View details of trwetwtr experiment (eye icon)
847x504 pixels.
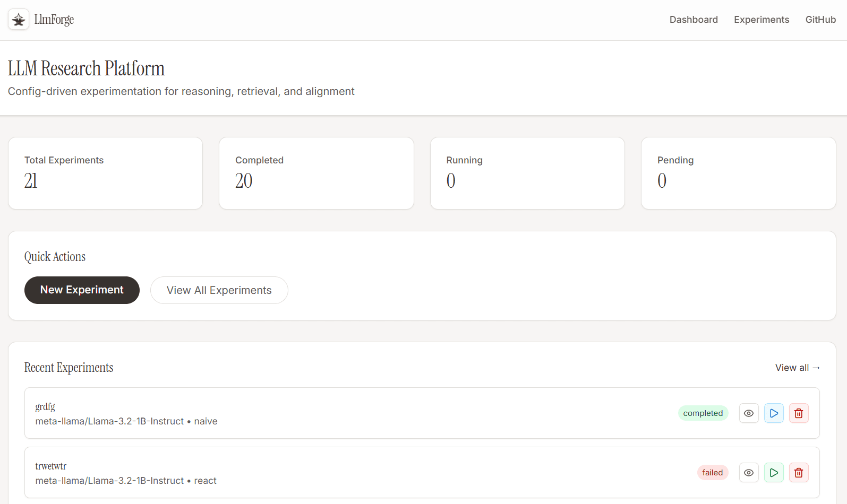click(749, 473)
